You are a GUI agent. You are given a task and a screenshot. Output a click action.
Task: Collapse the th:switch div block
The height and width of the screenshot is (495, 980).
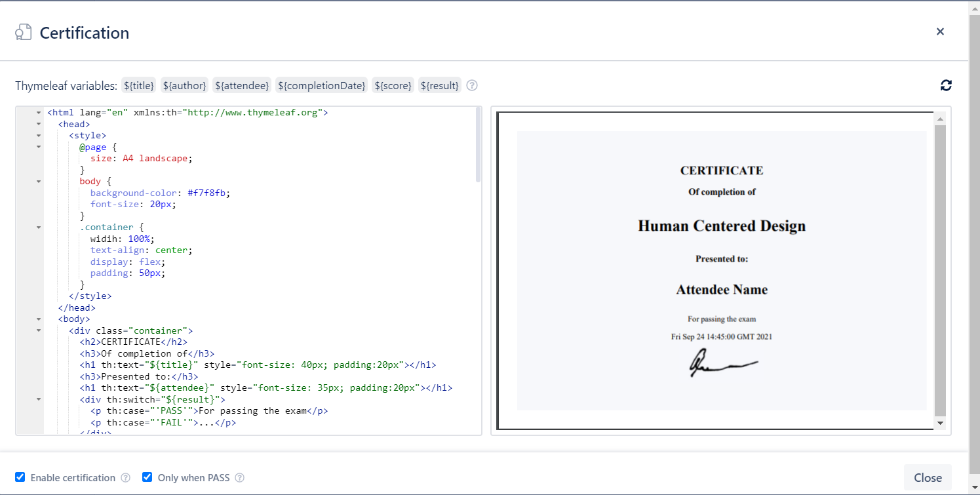click(39, 399)
